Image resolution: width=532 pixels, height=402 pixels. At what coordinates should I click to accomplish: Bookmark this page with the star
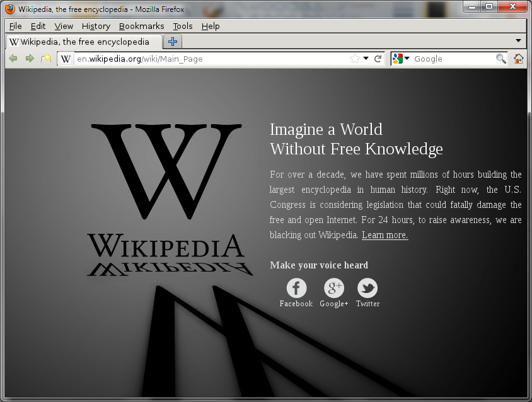click(x=354, y=59)
